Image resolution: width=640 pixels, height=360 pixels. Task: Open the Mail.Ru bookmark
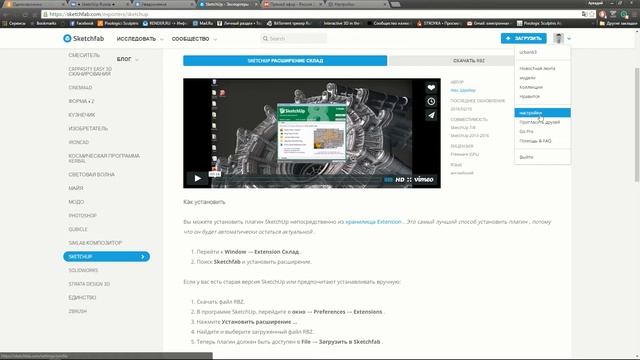click(x=203, y=24)
